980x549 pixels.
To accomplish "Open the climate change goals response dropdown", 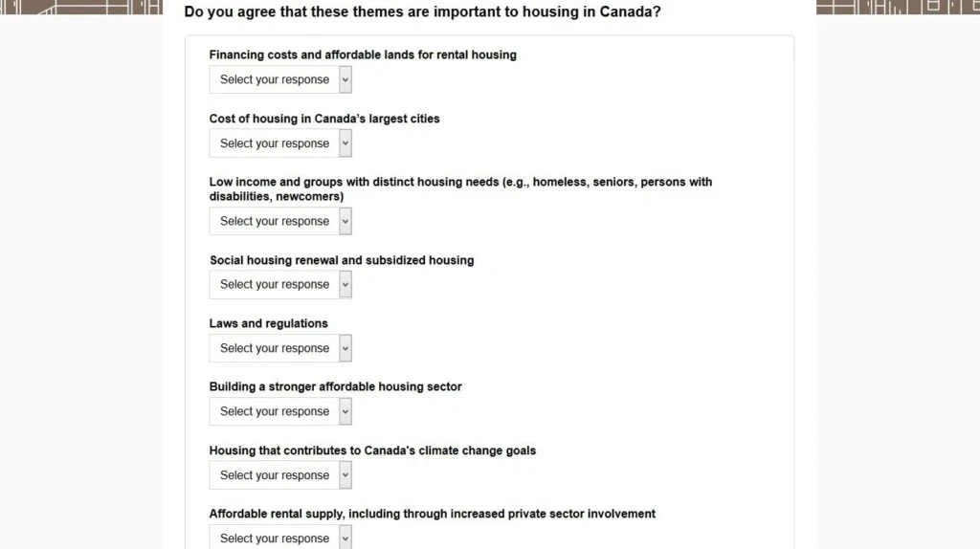I will click(280, 475).
